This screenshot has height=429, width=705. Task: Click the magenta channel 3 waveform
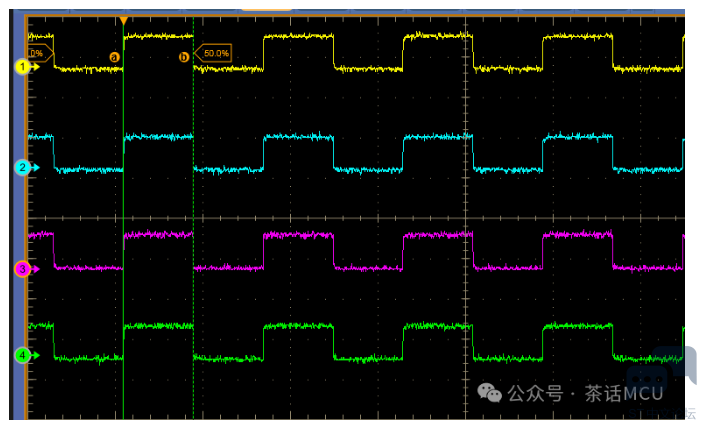tap(298, 235)
